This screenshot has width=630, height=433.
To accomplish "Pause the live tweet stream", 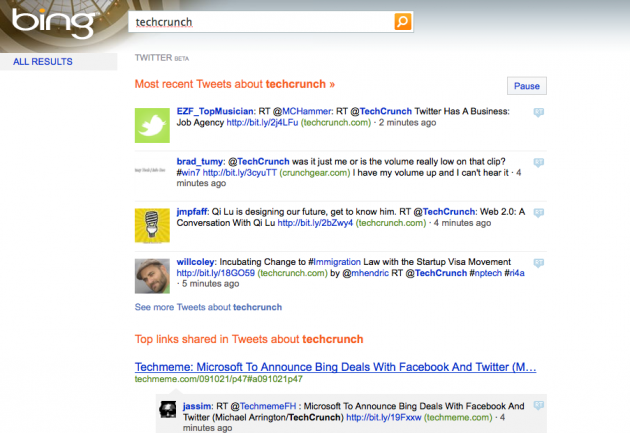I will [527, 86].
